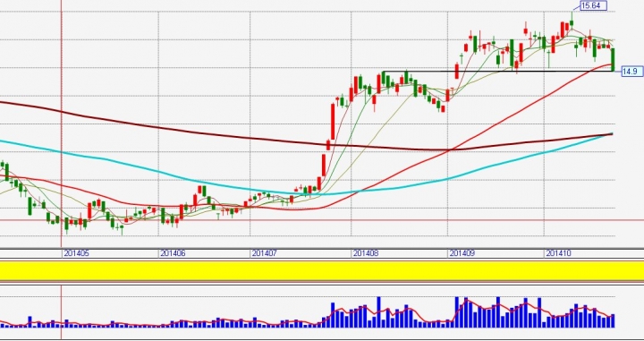
Task: Select the 201407 date axis label
Action: 264,253
